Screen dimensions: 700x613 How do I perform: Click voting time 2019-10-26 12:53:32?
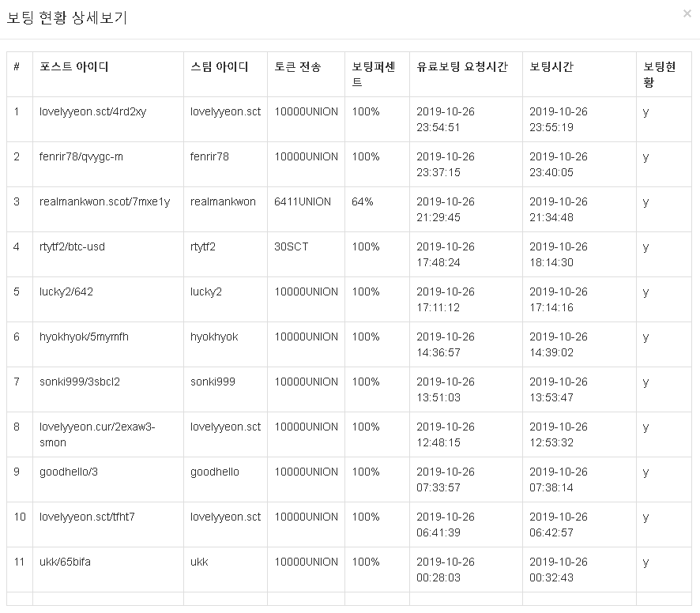[559, 435]
